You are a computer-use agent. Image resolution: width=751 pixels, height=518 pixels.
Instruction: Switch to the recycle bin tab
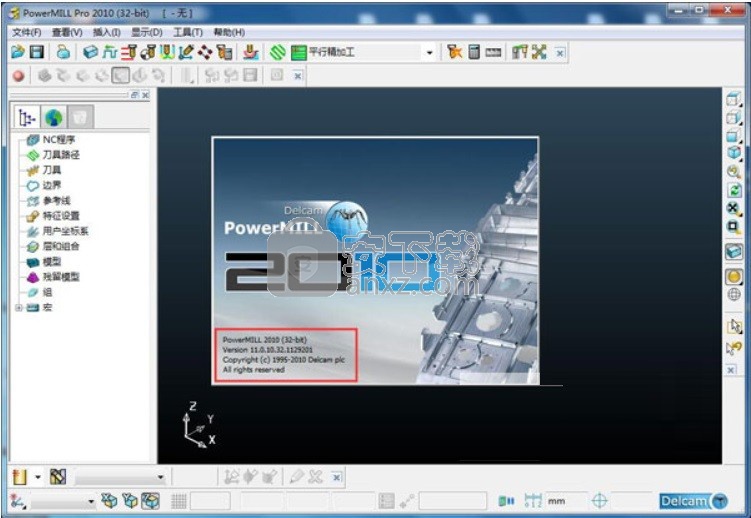pyautogui.click(x=80, y=117)
